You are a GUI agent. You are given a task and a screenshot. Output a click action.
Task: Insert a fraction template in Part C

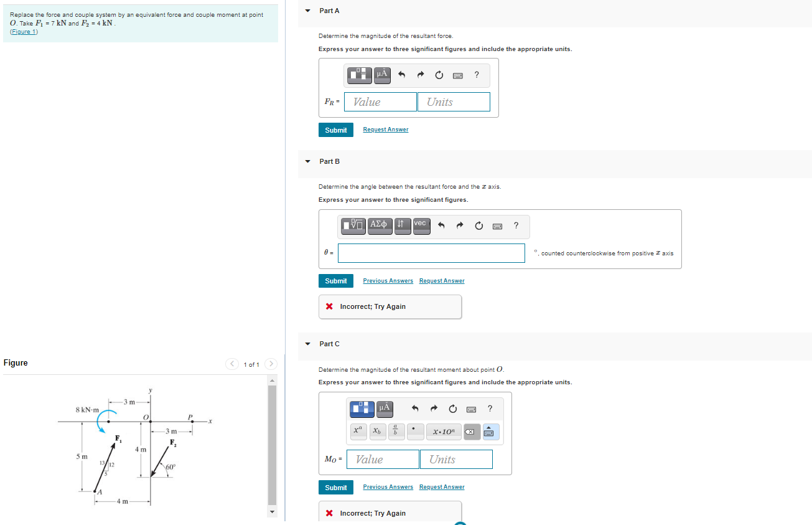396,431
